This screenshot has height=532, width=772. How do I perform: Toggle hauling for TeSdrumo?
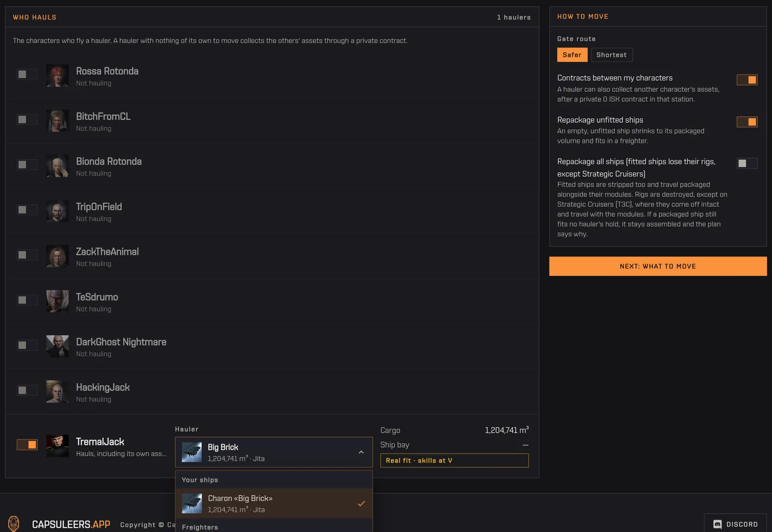point(27,300)
